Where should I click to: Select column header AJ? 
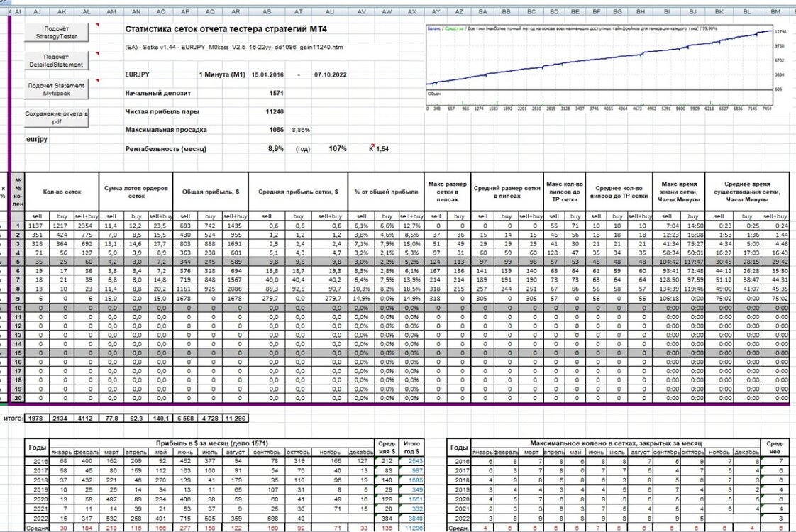(x=37, y=11)
